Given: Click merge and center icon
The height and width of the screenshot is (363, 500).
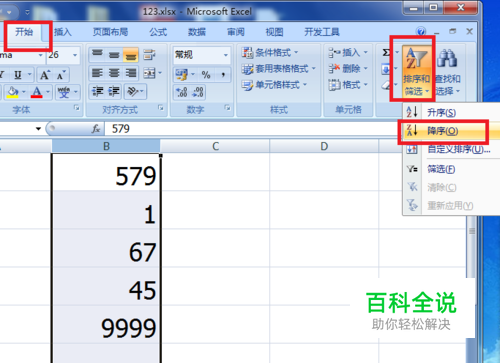Looking at the screenshot, I should pyautogui.click(x=150, y=73).
